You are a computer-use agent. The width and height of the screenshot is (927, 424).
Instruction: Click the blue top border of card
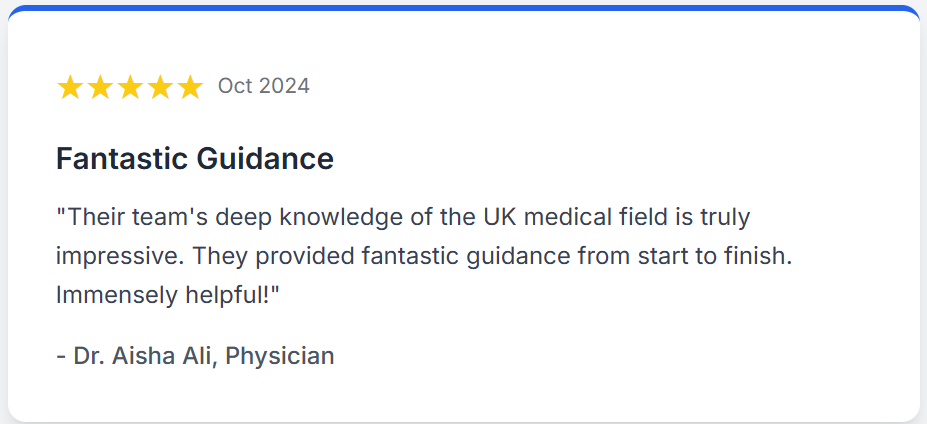tap(463, 8)
